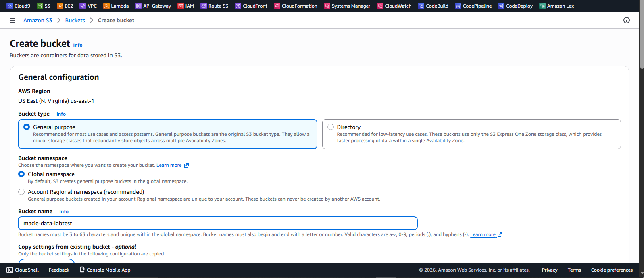Open external link icon beside bucket name rules Learn more
This screenshot has height=278, width=644.
click(500, 234)
